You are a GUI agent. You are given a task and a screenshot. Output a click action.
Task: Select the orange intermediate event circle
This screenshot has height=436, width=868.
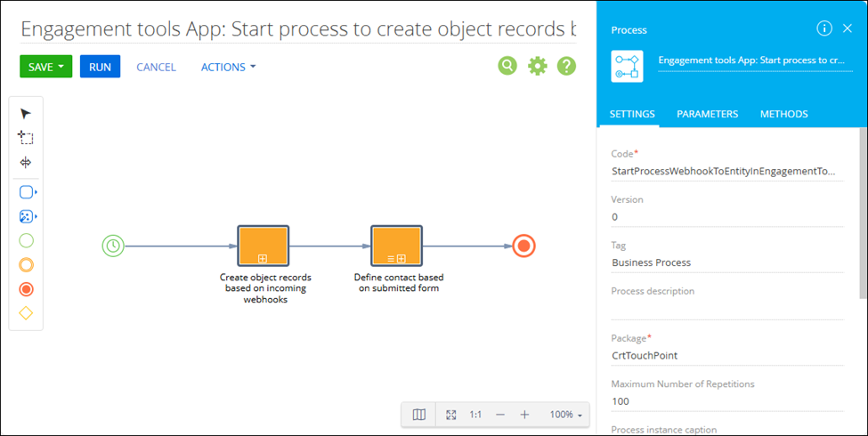[x=26, y=265]
